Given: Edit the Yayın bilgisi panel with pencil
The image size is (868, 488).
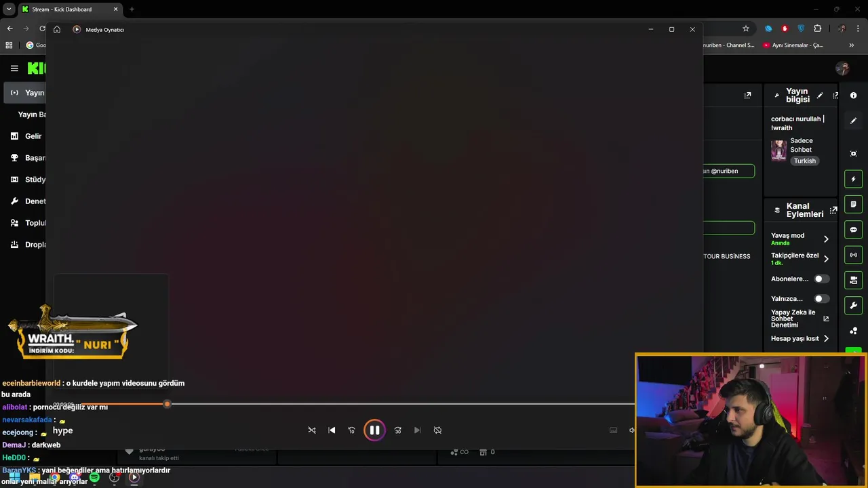Looking at the screenshot, I should pyautogui.click(x=820, y=96).
